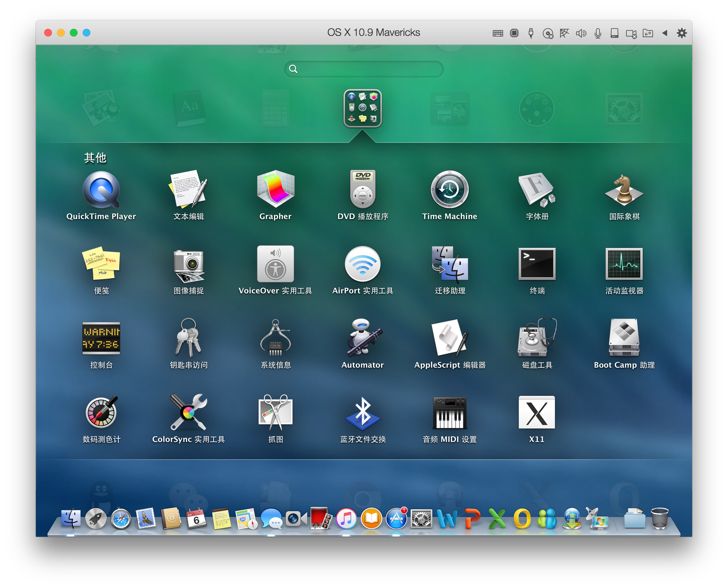This screenshot has height=588, width=728.
Task: Open the VM settings gear
Action: coord(682,33)
